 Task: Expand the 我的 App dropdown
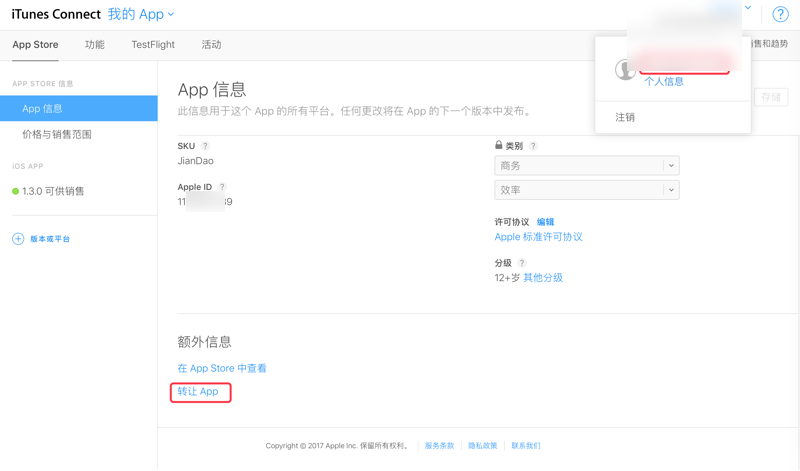tap(141, 14)
